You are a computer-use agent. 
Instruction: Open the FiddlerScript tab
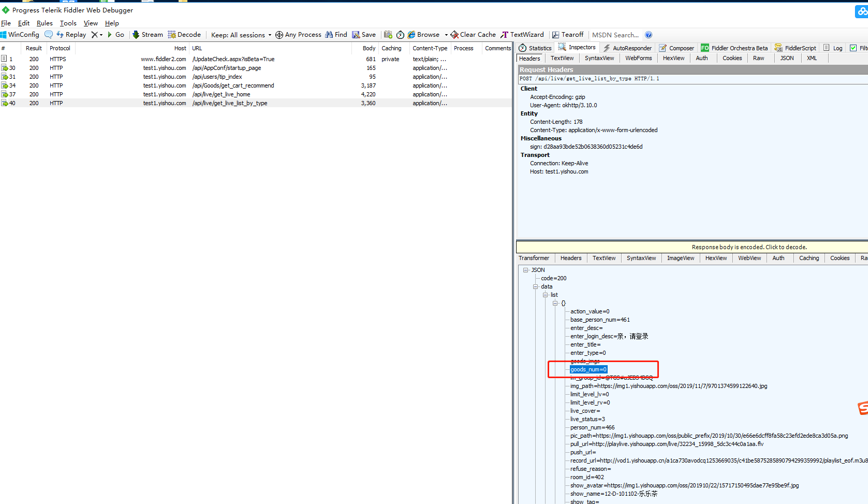click(x=795, y=48)
